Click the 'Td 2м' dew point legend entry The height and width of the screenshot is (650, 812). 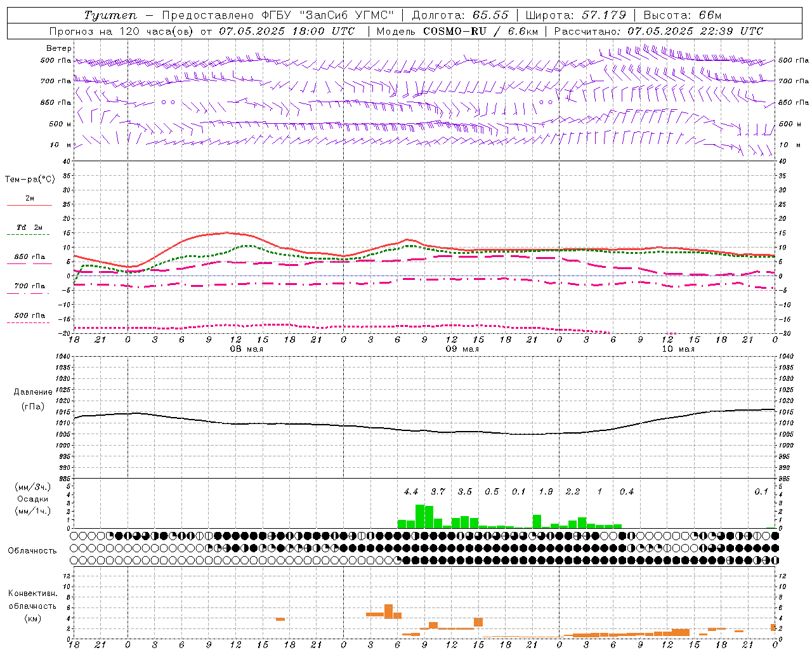click(x=30, y=227)
